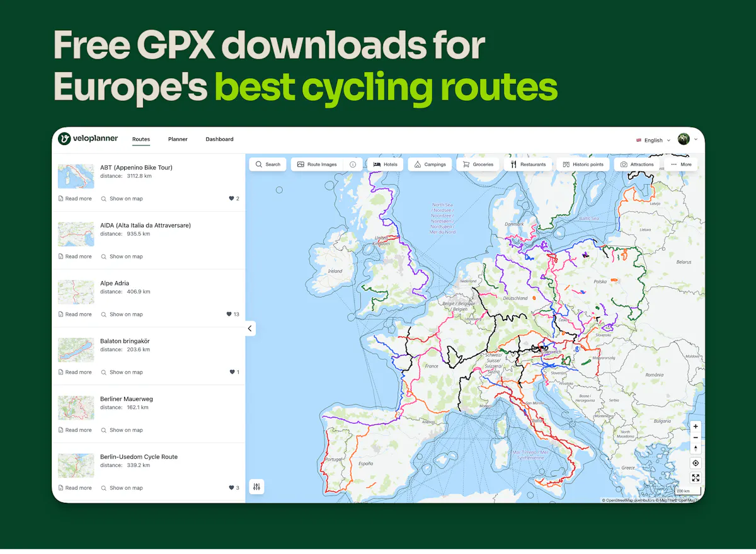Show Balaton bringakör on map
Image resolution: width=756 pixels, height=554 pixels.
coord(122,372)
